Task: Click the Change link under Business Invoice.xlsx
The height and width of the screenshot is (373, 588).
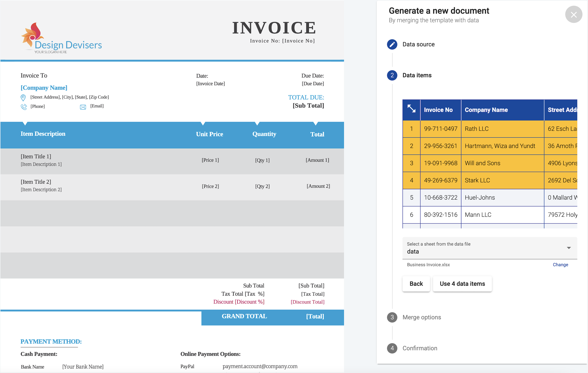Action: (560, 265)
